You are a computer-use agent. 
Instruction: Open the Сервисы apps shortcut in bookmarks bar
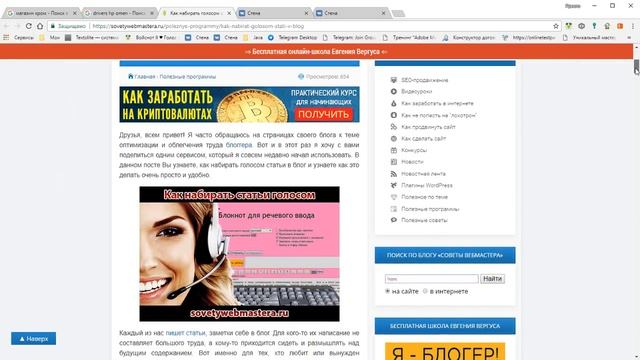click(x=19, y=38)
